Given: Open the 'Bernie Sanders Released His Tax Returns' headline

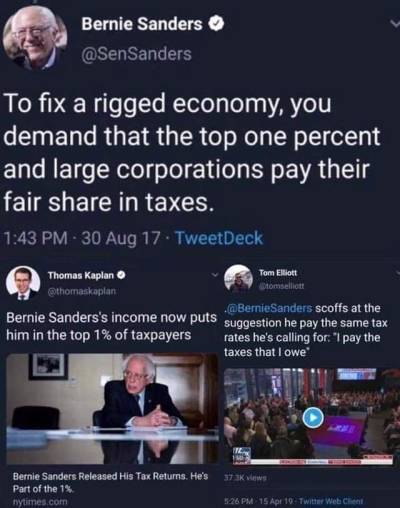Looking at the screenshot, I should point(110,482).
